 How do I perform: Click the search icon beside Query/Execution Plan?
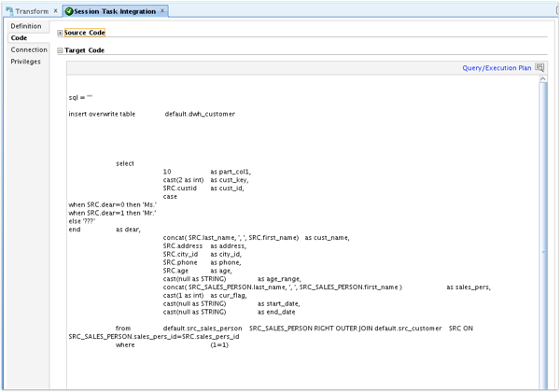coord(539,67)
